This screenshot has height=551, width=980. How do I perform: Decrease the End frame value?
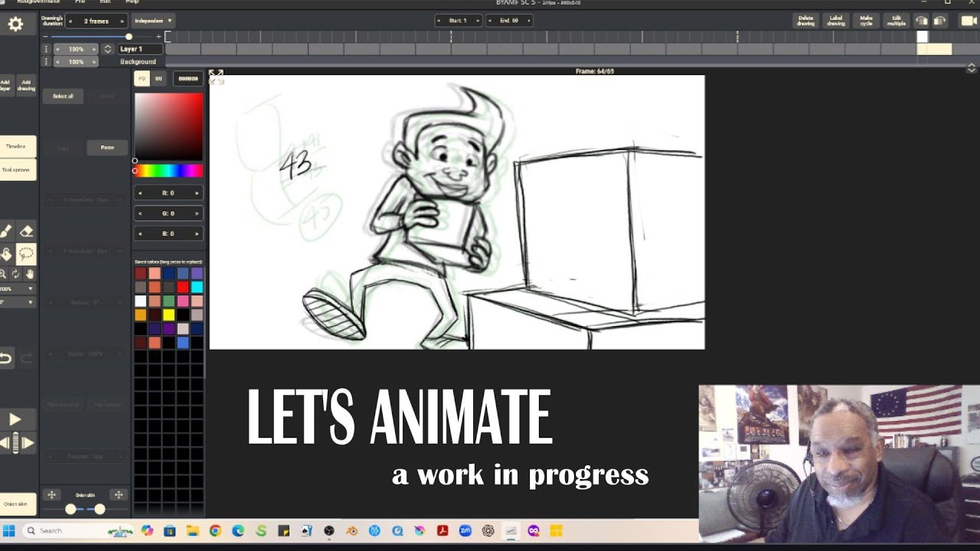tap(492, 21)
